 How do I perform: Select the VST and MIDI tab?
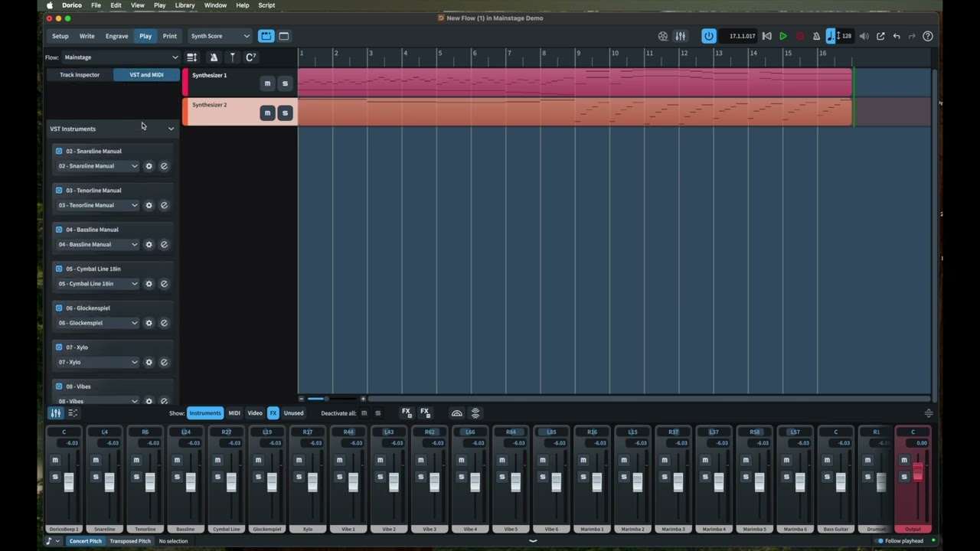pos(146,75)
